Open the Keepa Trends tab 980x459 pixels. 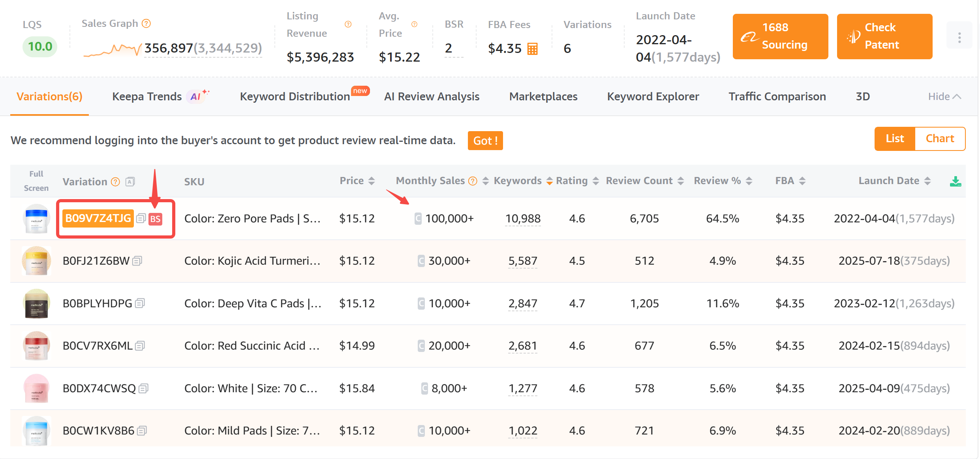[x=147, y=96]
